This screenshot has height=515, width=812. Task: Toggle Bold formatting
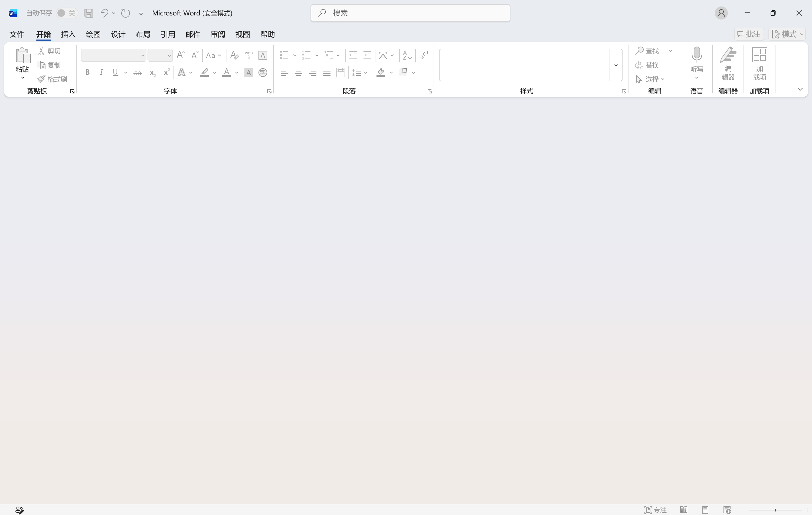87,73
